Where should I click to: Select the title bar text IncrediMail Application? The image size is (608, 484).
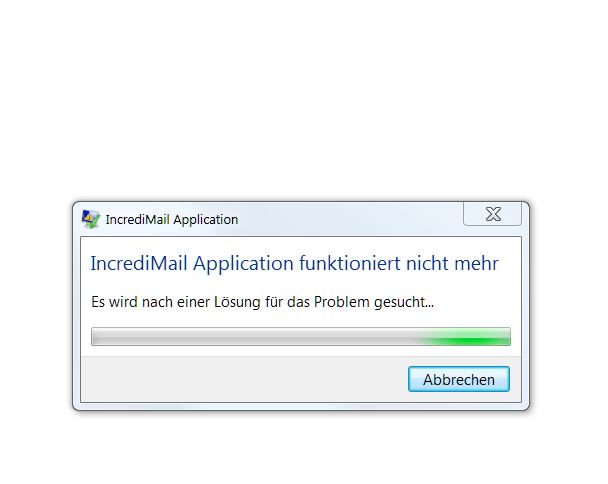pos(172,220)
